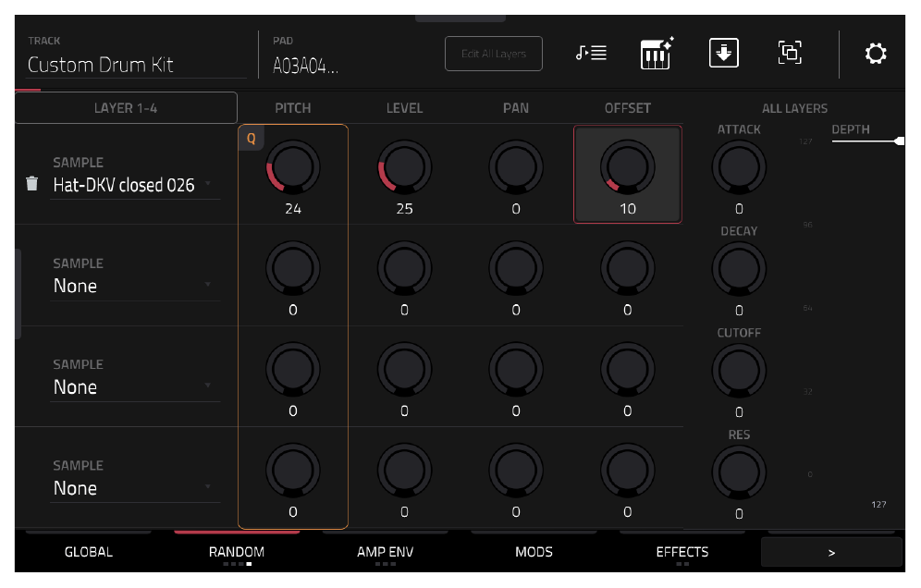Click the expand view icon
This screenshot has width=921, height=588.
click(x=790, y=53)
